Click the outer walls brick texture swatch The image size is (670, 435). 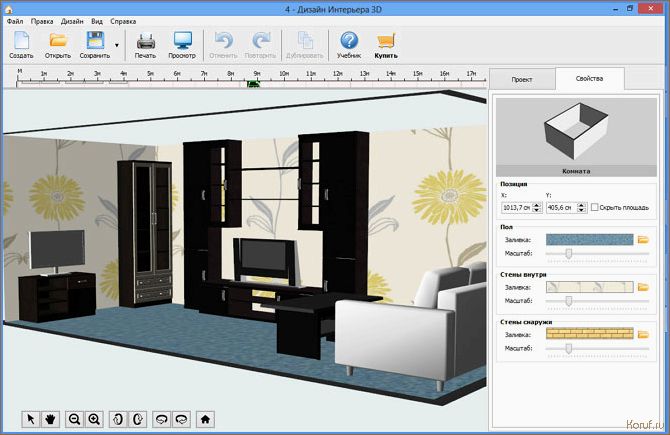pyautogui.click(x=590, y=334)
